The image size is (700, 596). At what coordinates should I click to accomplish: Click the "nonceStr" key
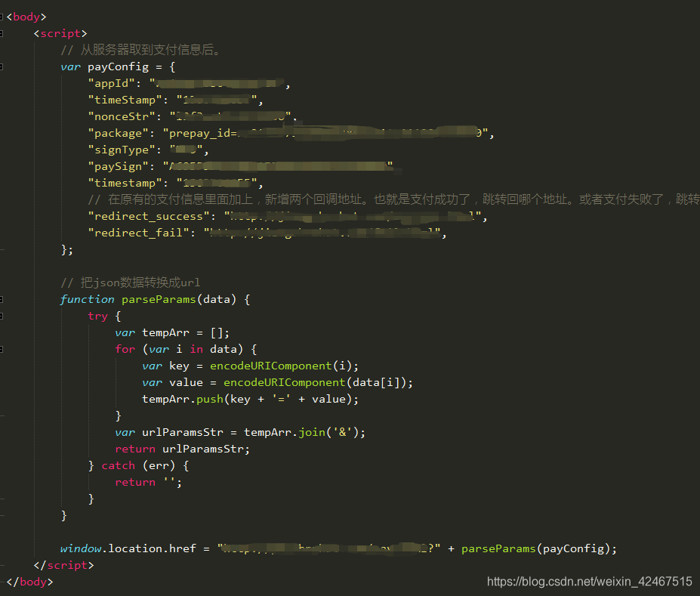pyautogui.click(x=122, y=116)
